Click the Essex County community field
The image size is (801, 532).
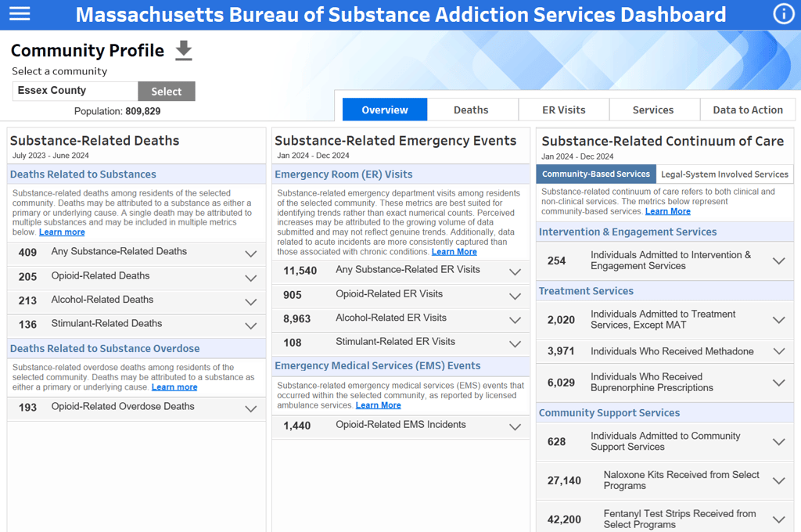tap(75, 91)
